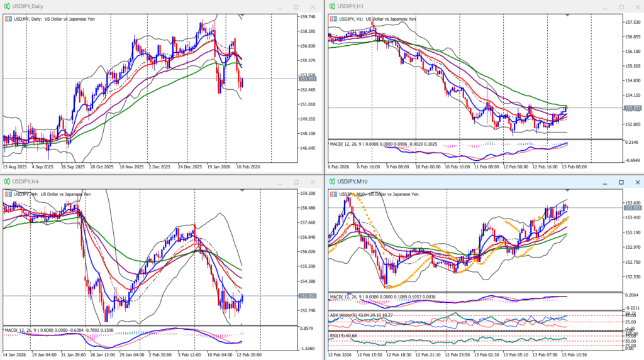The width and height of the screenshot is (644, 360).
Task: Click the USDJPY,M10 window title icon
Action: [331, 182]
